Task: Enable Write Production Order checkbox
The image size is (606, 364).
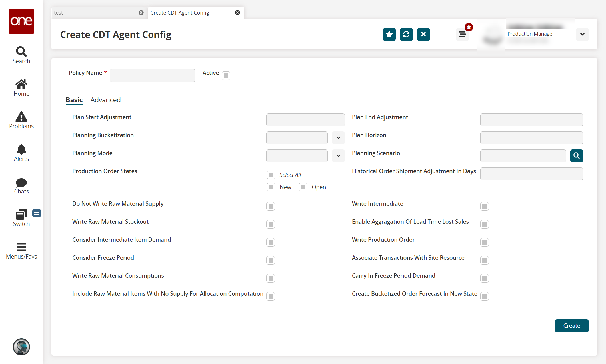Action: pyautogui.click(x=484, y=242)
